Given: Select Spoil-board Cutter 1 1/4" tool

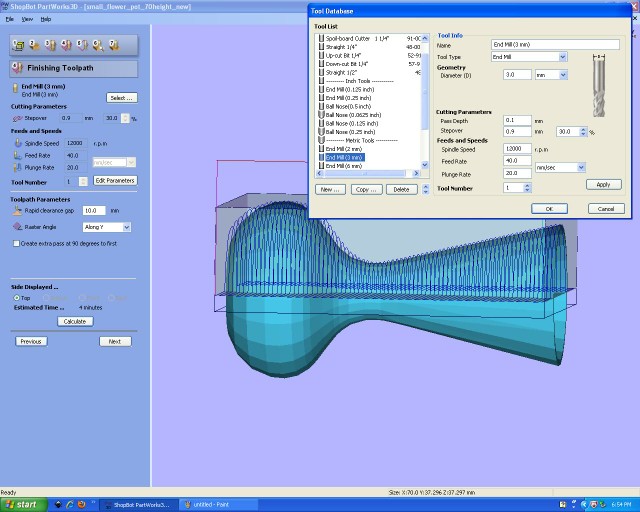Looking at the screenshot, I should 369,38.
